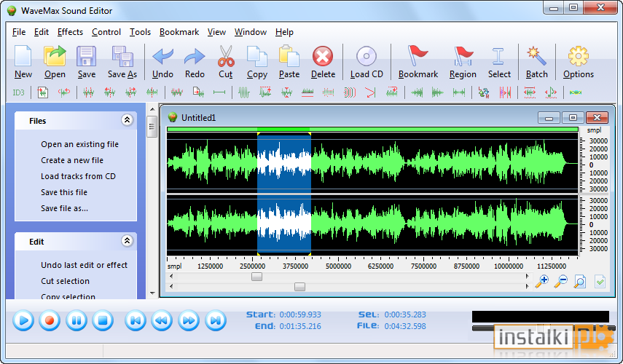Zoom out with the magnifier minus icon
Screen dimensions: 623x364
coord(560,282)
